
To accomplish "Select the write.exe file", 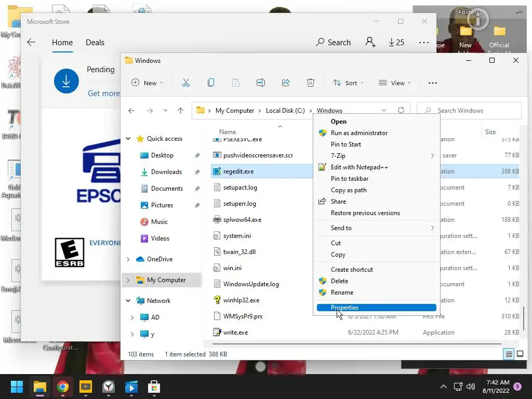I will coord(235,332).
